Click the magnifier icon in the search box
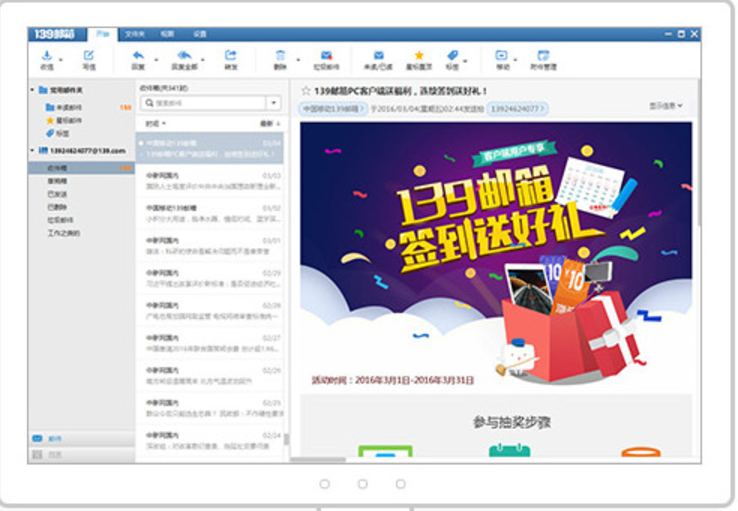The width and height of the screenshot is (738, 511). (149, 103)
